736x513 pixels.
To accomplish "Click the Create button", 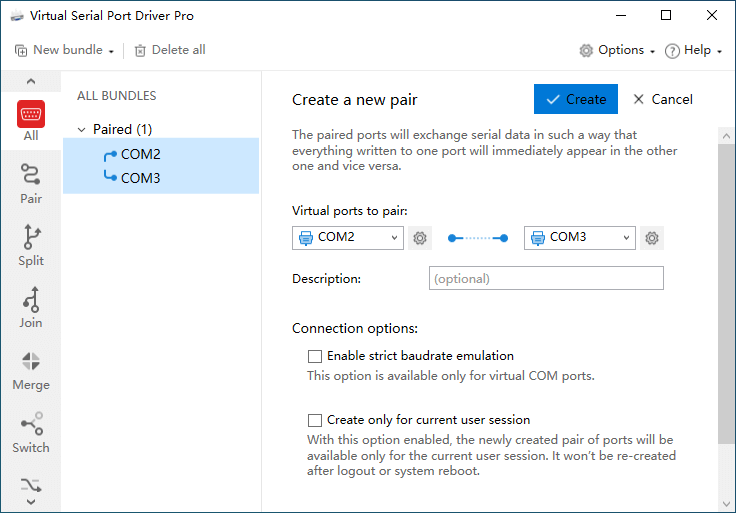I will (576, 99).
